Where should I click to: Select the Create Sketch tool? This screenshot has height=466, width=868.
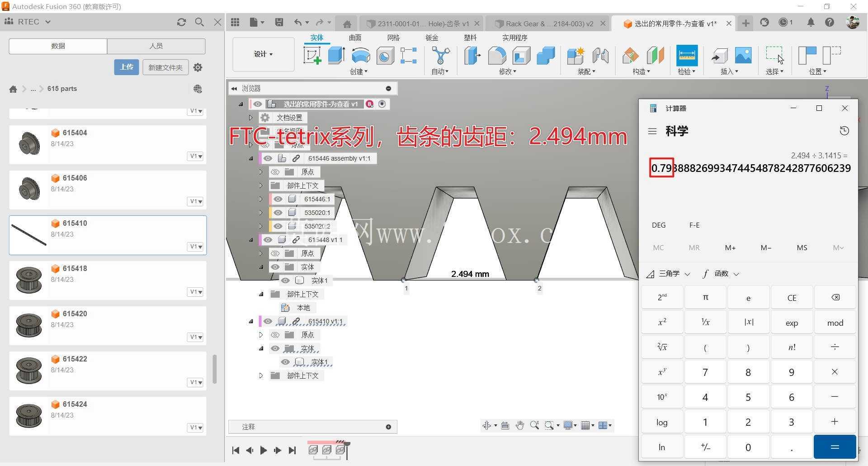(x=312, y=56)
